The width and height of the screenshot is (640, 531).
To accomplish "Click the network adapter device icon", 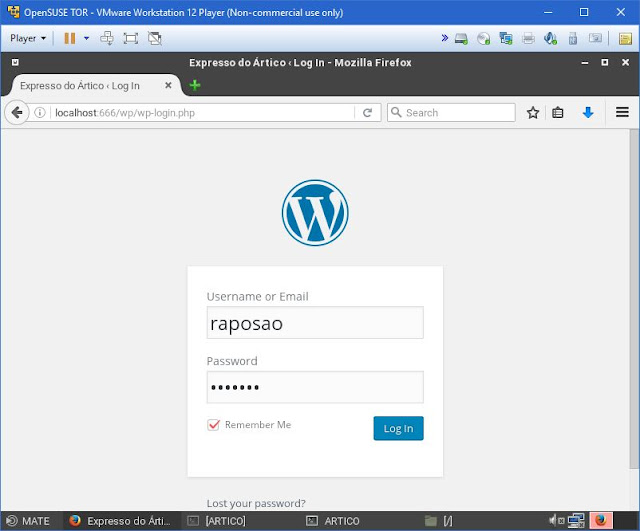I will pos(506,39).
